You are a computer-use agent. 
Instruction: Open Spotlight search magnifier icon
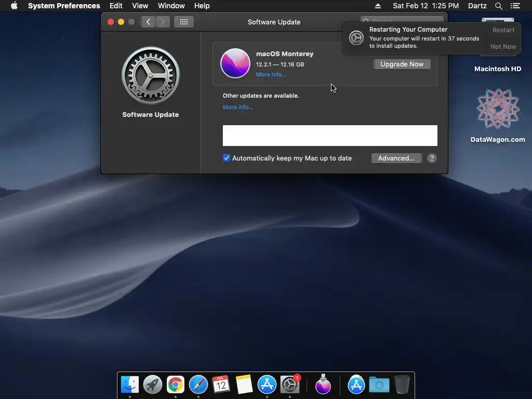[498, 6]
